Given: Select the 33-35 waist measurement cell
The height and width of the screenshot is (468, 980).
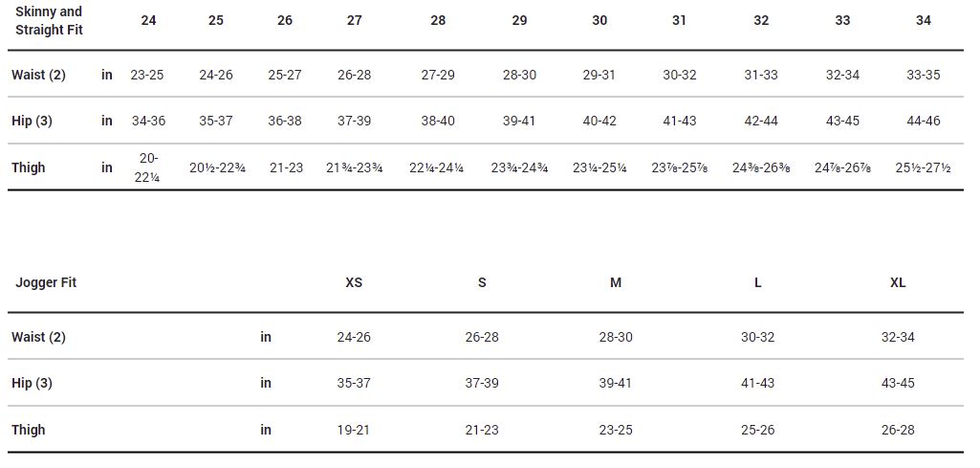Looking at the screenshot, I should coord(924,75).
